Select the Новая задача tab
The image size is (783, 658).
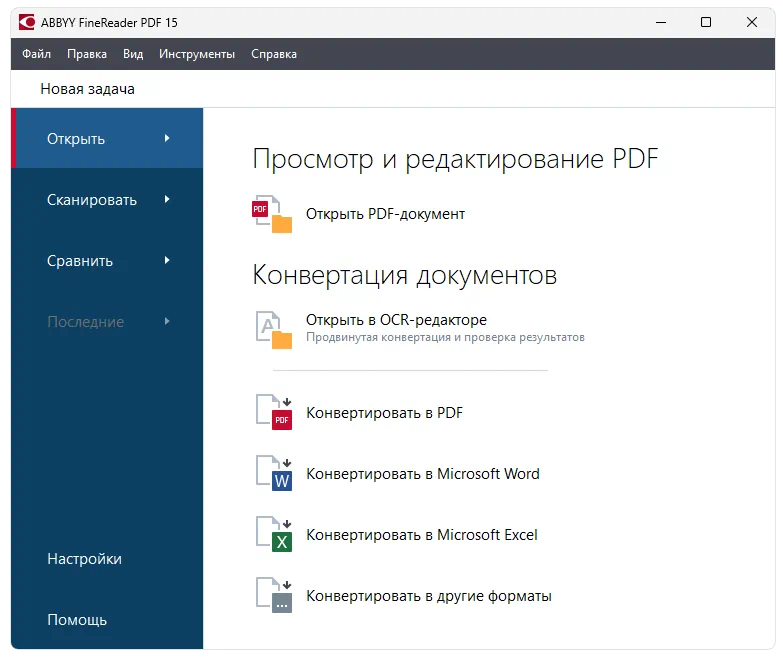(87, 89)
